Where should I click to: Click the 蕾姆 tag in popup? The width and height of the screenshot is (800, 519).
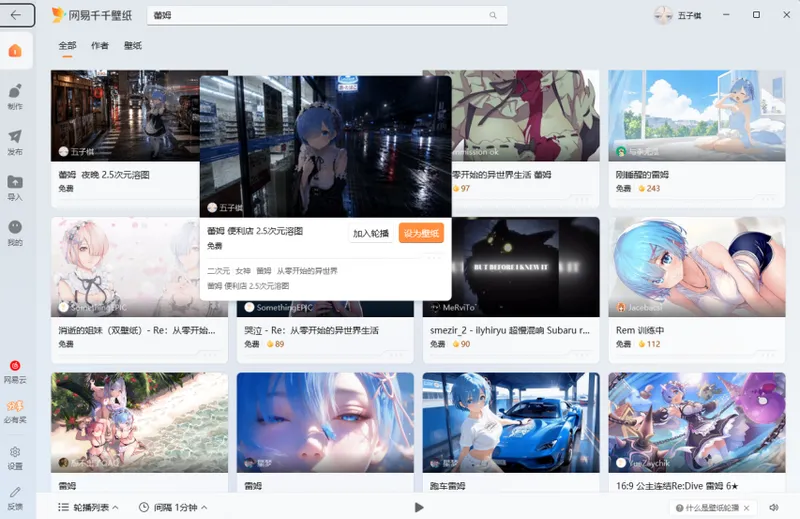point(264,270)
